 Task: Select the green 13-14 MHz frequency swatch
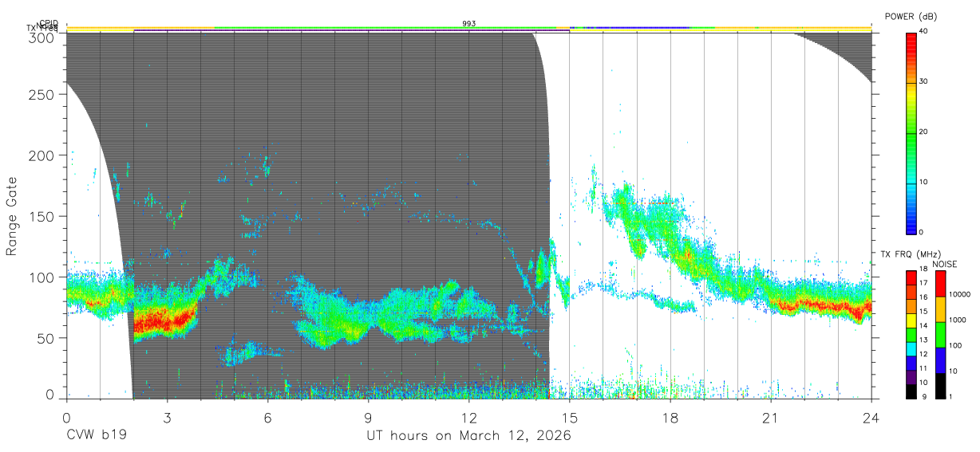click(x=911, y=335)
